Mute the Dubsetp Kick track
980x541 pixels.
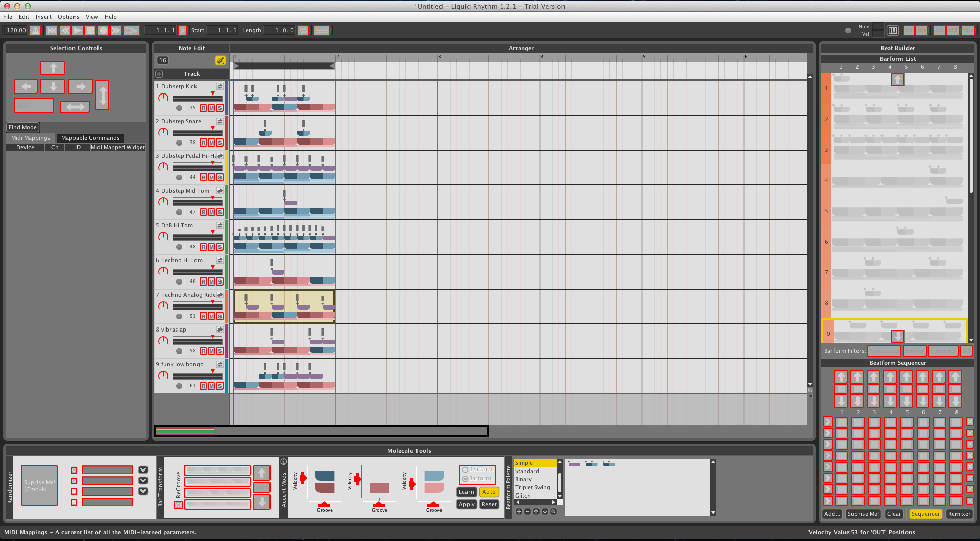[212, 108]
